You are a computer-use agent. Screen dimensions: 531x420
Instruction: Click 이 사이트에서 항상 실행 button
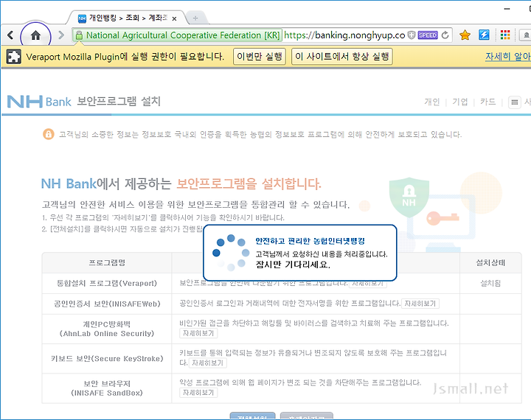342,56
